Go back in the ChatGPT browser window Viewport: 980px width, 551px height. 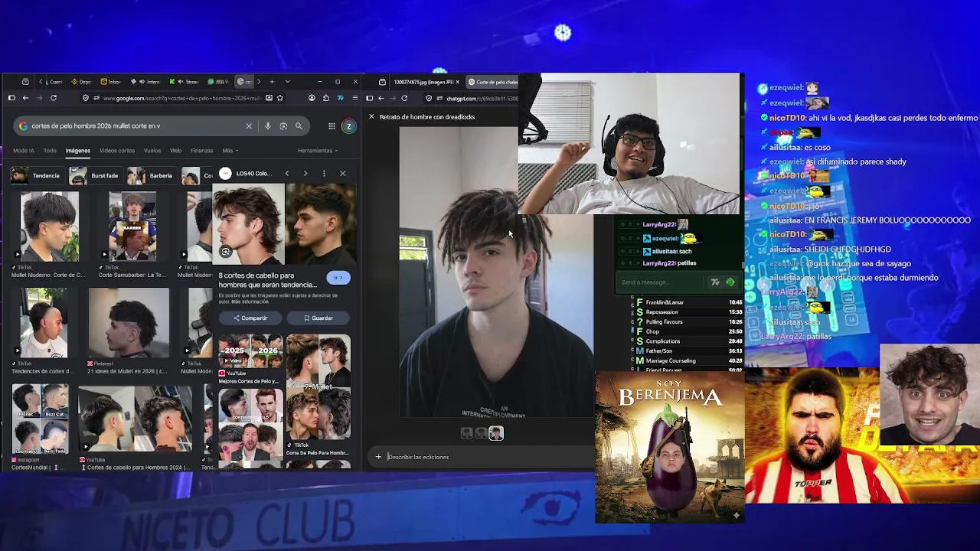point(381,98)
